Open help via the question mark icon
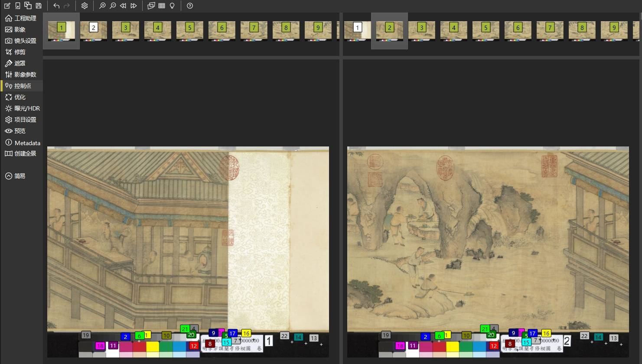 click(189, 6)
